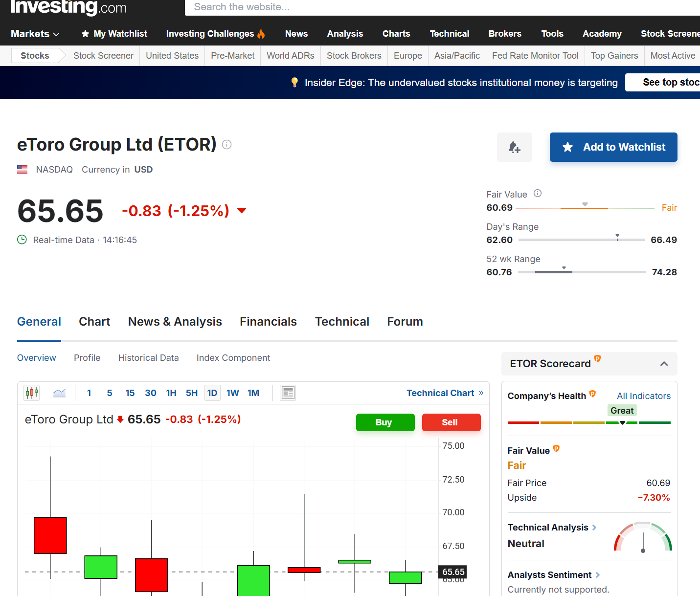The width and height of the screenshot is (700, 596).
Task: Expand the Markets dropdown menu
Action: click(35, 34)
